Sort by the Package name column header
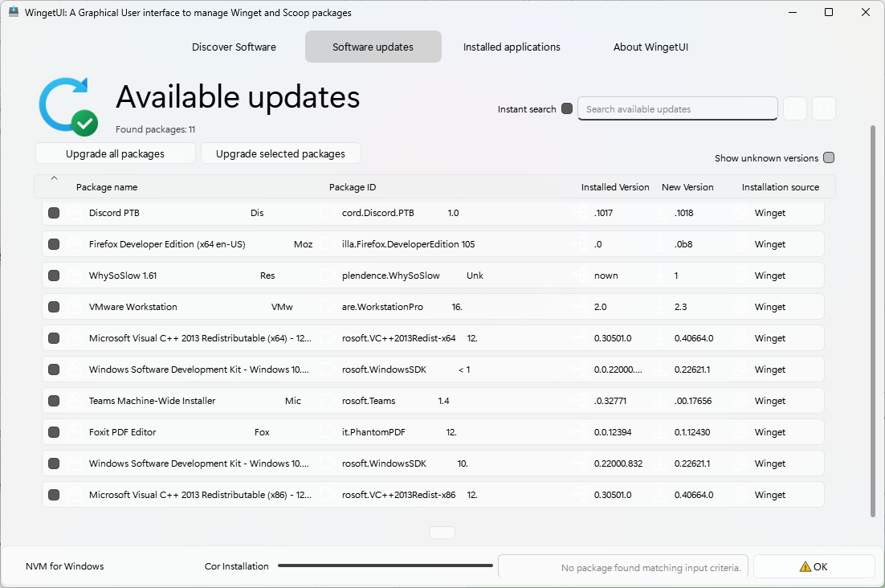The width and height of the screenshot is (885, 588). point(107,187)
